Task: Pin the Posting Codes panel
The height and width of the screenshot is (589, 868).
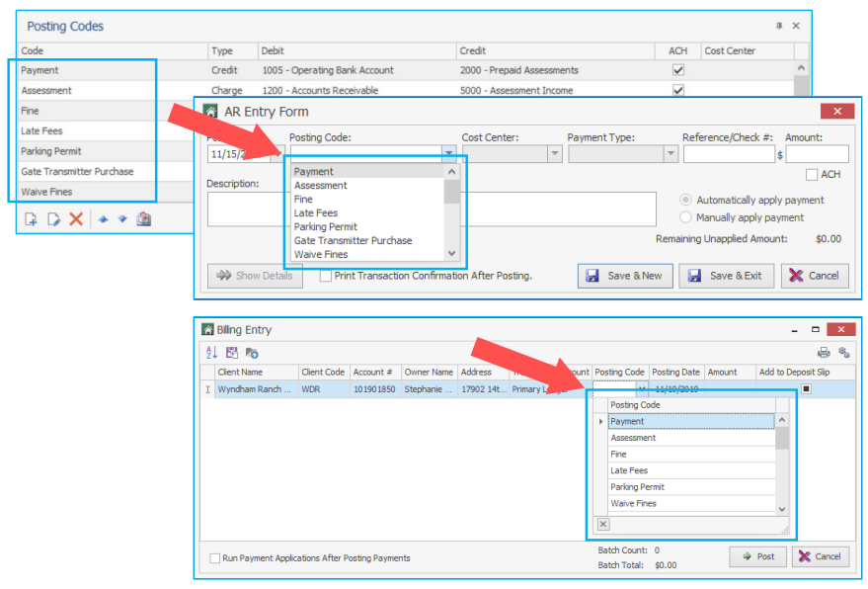Action: click(778, 26)
